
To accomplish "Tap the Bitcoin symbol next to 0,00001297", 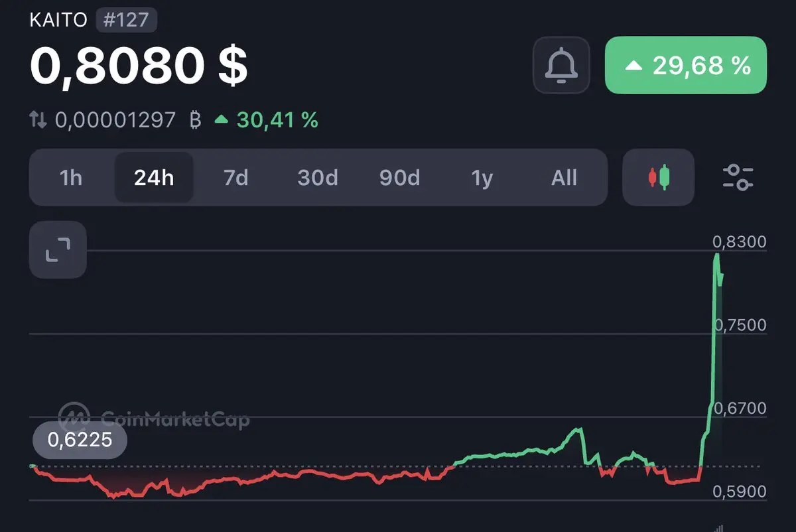I will pos(195,120).
